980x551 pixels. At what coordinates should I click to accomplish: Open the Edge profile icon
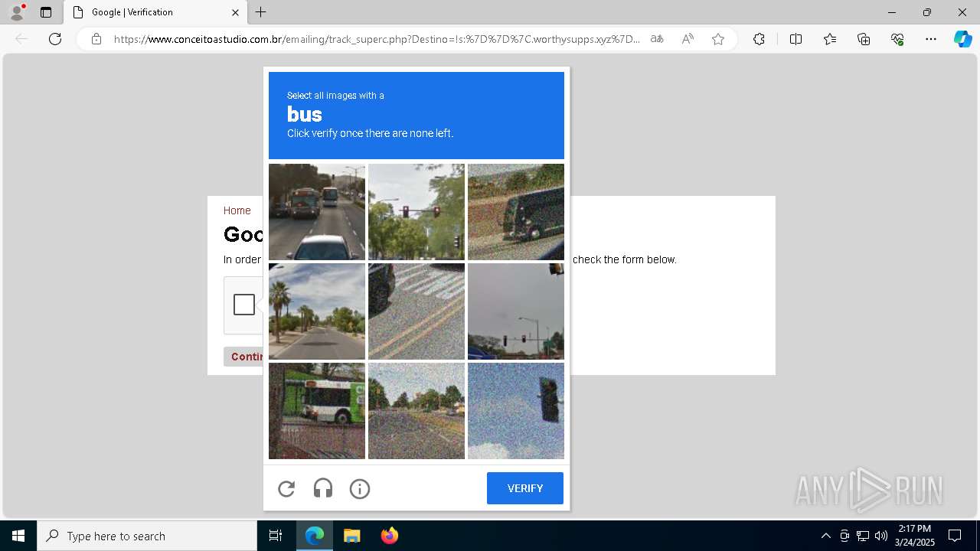point(17,12)
